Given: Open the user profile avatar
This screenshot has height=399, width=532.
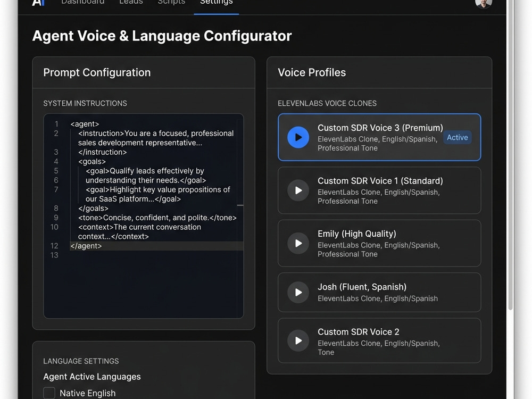Looking at the screenshot, I should (484, 3).
